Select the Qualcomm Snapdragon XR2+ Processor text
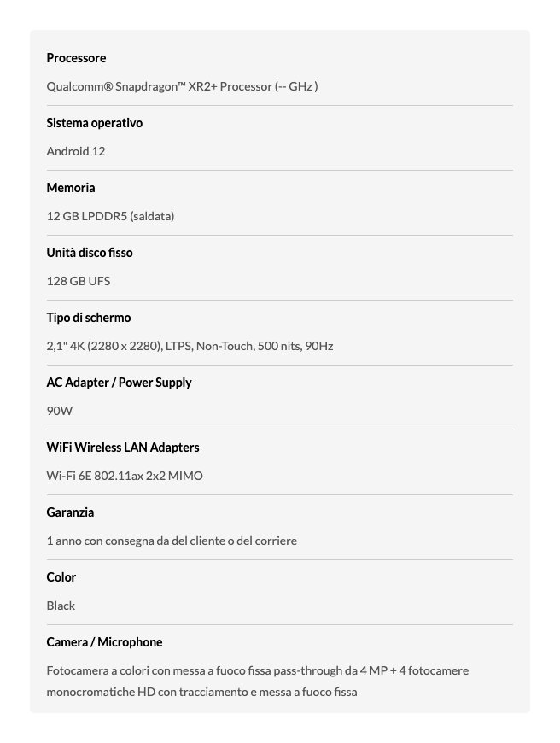Screen dimensions: 560x743 pos(182,86)
